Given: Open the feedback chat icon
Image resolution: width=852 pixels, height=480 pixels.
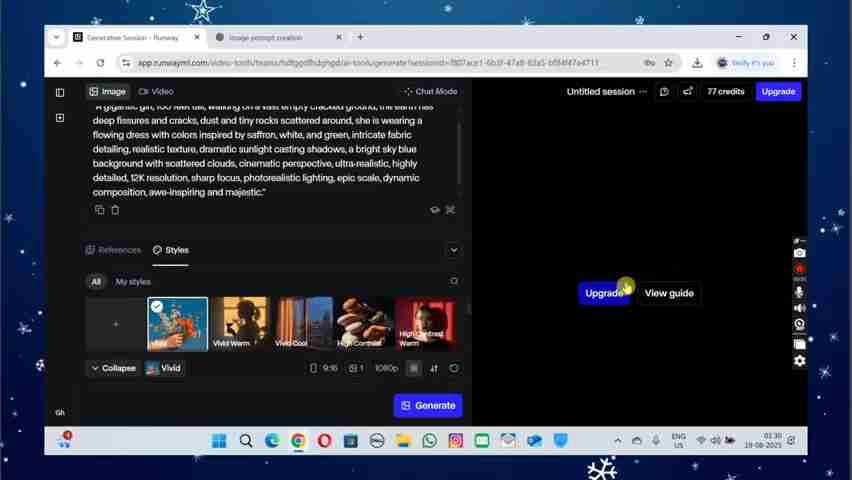Looking at the screenshot, I should click(x=664, y=91).
